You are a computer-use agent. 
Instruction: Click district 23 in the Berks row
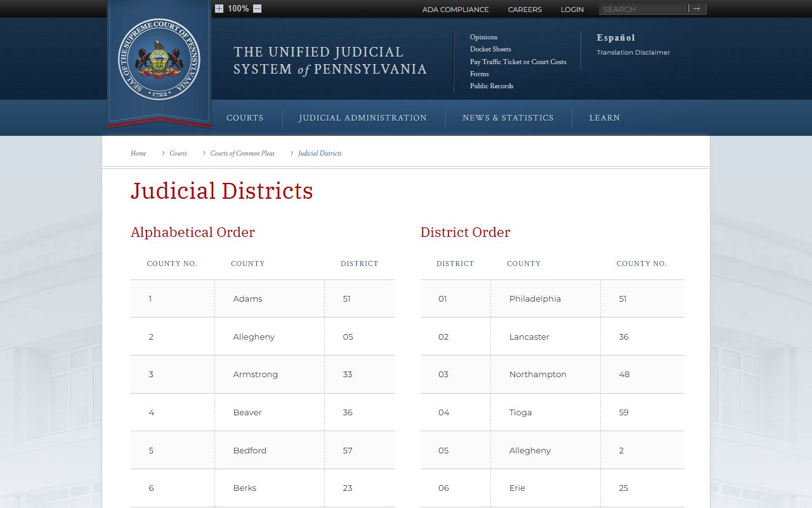pyautogui.click(x=348, y=488)
